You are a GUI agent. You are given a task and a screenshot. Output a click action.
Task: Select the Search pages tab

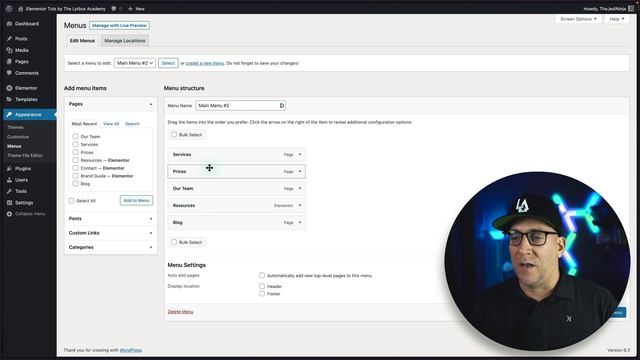click(132, 124)
